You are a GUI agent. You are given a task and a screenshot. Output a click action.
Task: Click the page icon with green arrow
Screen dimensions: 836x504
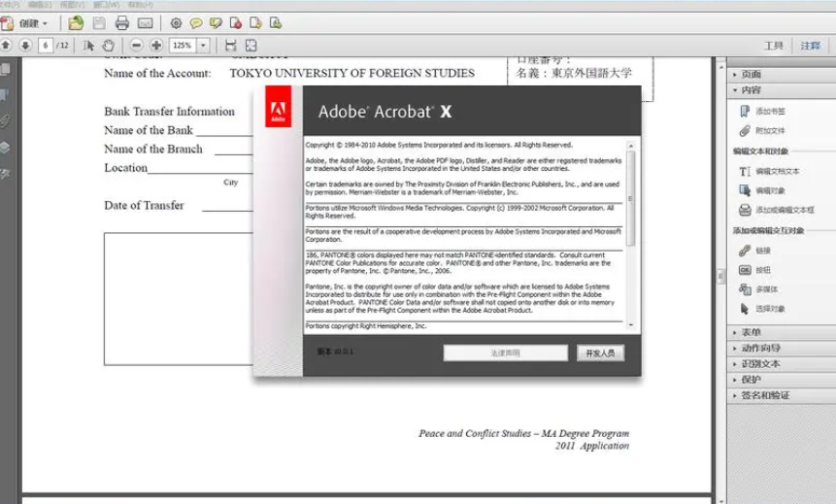pyautogui.click(x=276, y=23)
